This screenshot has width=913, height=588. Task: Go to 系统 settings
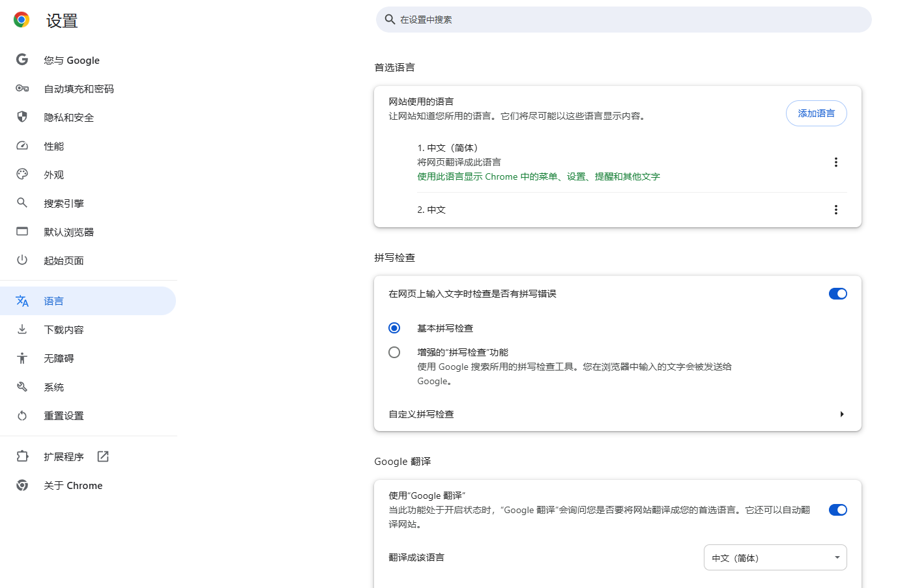(x=88, y=387)
